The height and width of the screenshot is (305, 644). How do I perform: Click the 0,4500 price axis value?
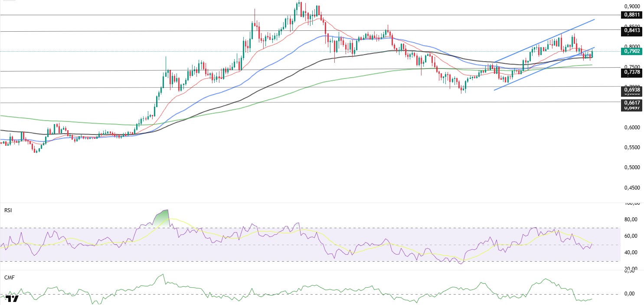coord(632,188)
